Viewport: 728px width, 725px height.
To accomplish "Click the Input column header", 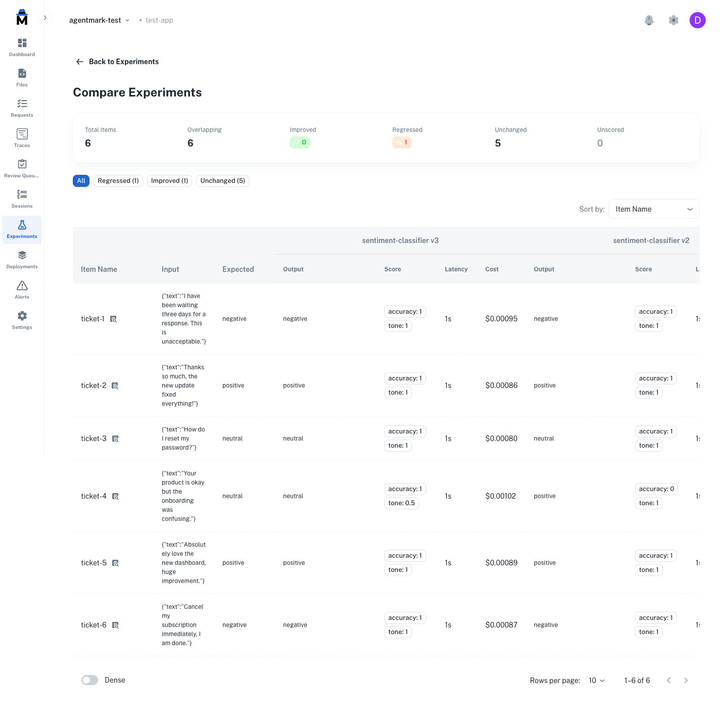I will [170, 269].
